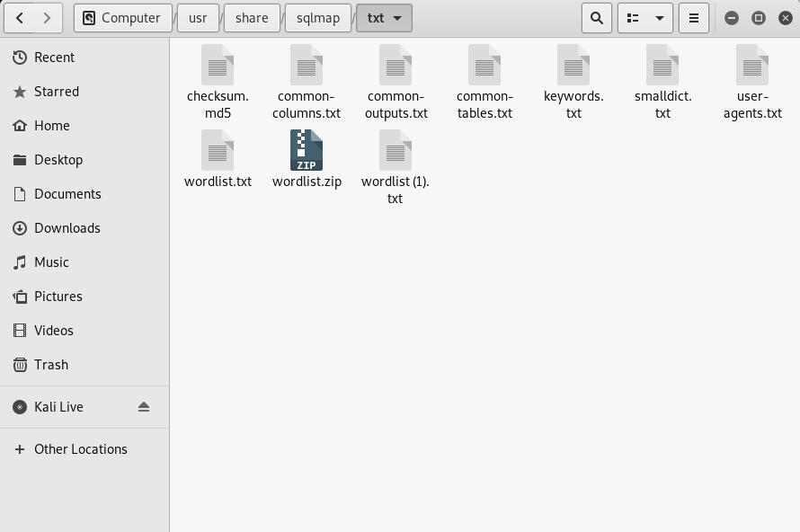Select the Recent files sidebar icon
800x532 pixels.
click(x=20, y=57)
